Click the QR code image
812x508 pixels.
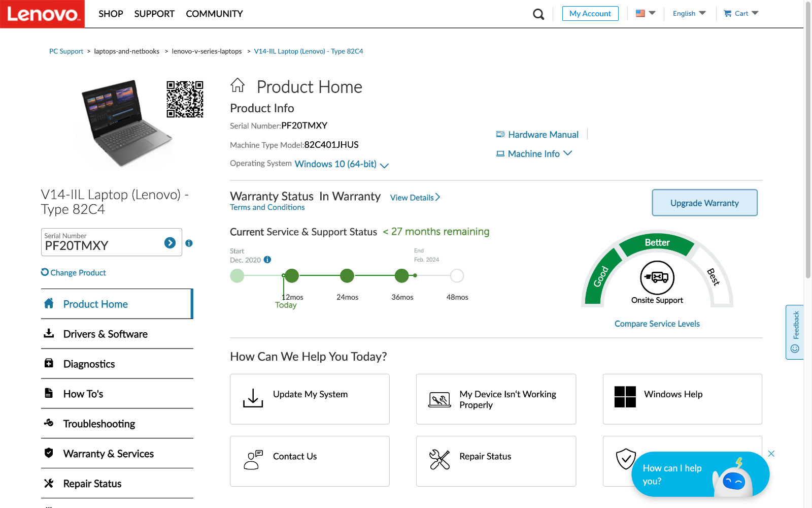(x=185, y=99)
